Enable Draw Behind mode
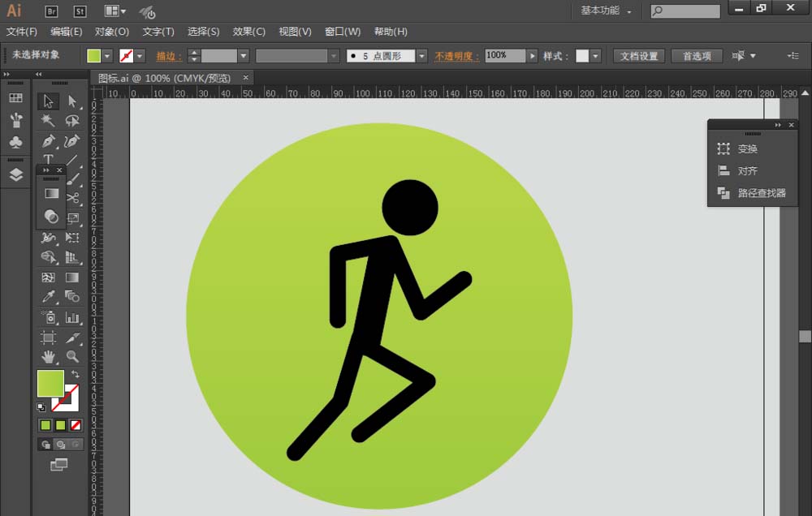Viewport: 812px width, 516px height. pos(61,445)
